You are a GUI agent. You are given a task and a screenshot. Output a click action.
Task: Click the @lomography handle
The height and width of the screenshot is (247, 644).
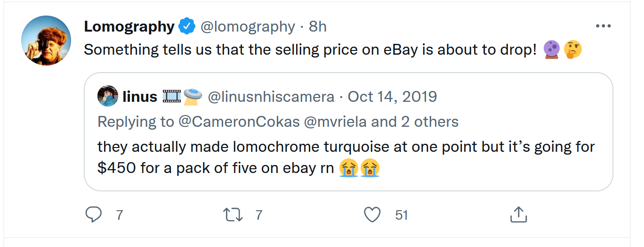(248, 27)
